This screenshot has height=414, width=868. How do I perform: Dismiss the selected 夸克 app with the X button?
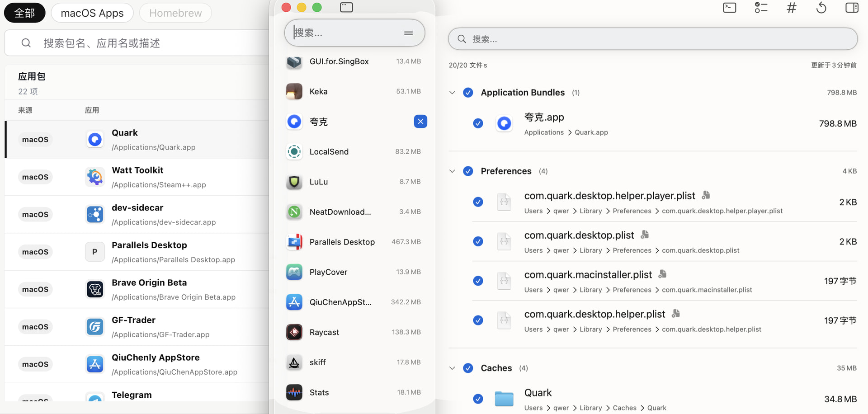tap(420, 122)
